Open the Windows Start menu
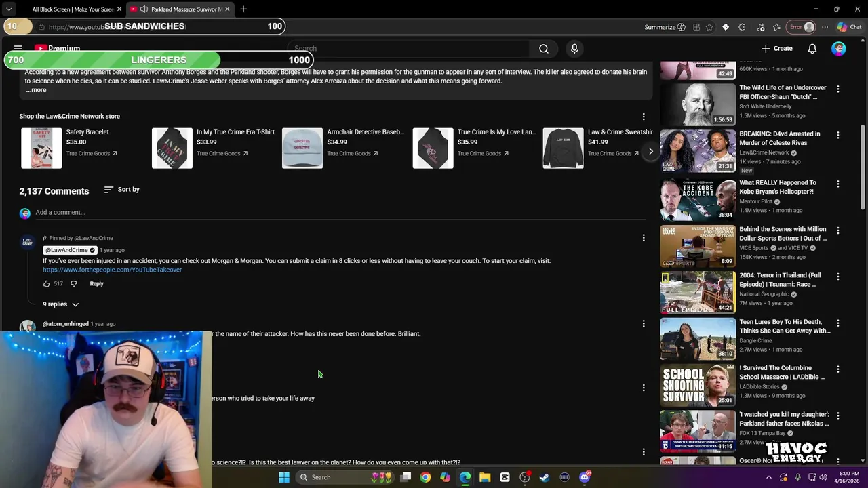The height and width of the screenshot is (488, 868). 284,477
